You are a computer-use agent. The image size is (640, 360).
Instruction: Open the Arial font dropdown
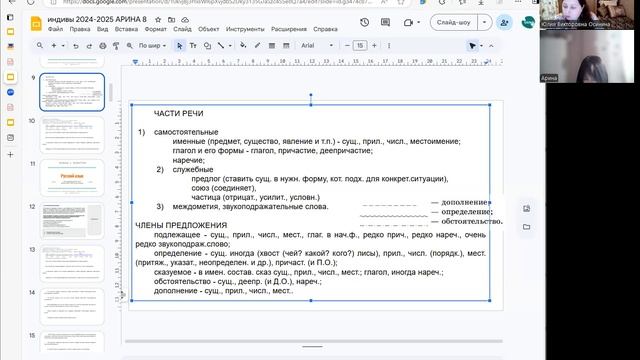(317, 46)
